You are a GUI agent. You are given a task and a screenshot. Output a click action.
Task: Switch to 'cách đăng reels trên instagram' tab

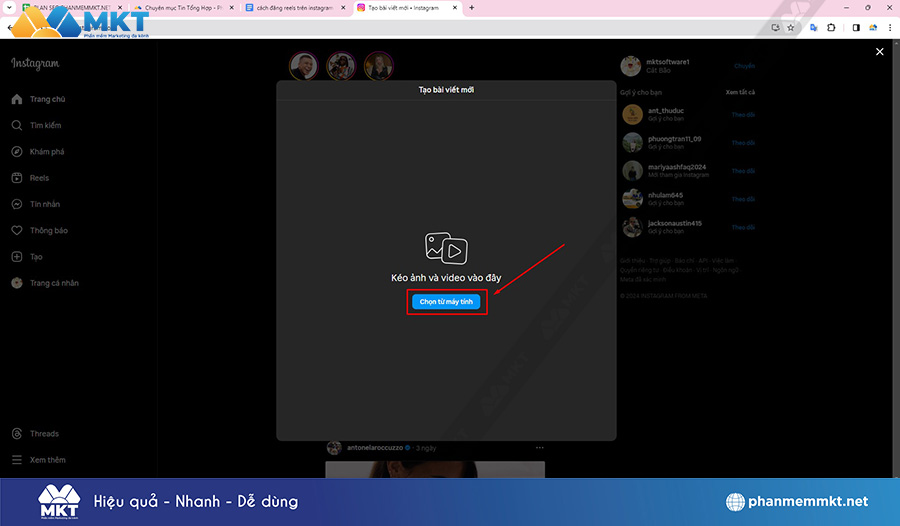tap(294, 8)
